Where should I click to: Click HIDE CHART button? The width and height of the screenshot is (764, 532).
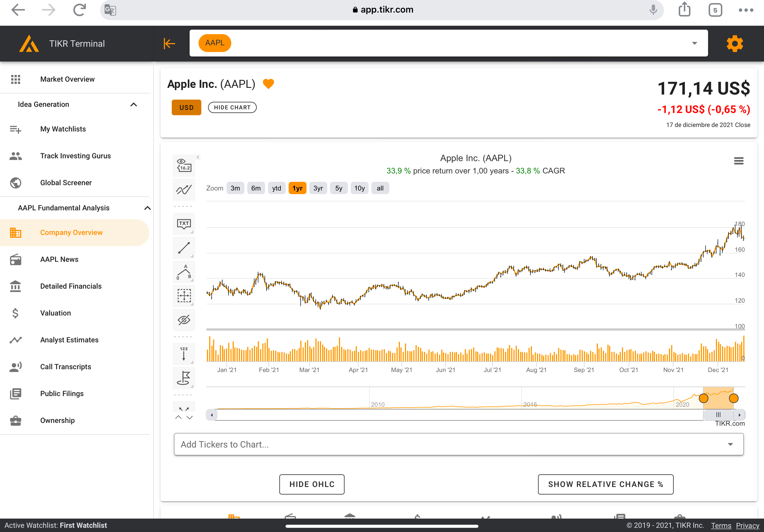(x=232, y=107)
